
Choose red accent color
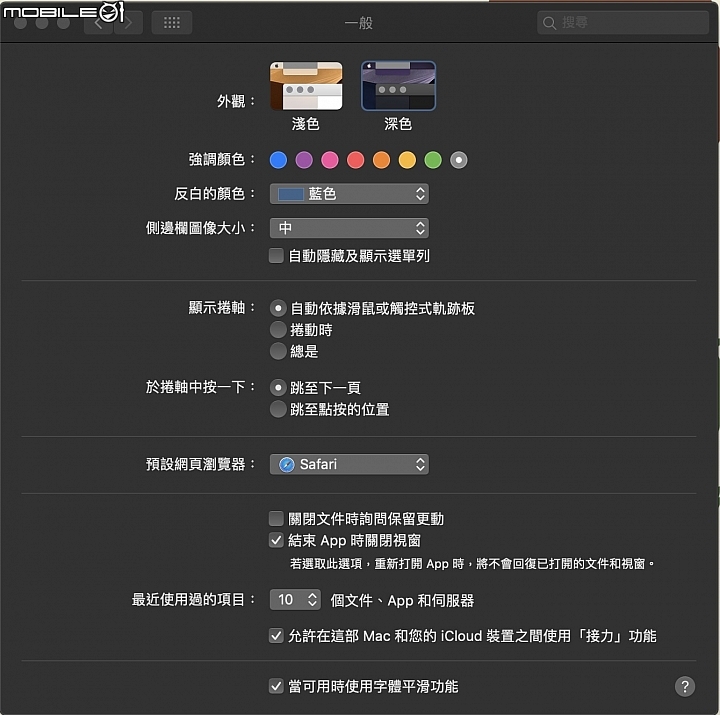point(355,160)
